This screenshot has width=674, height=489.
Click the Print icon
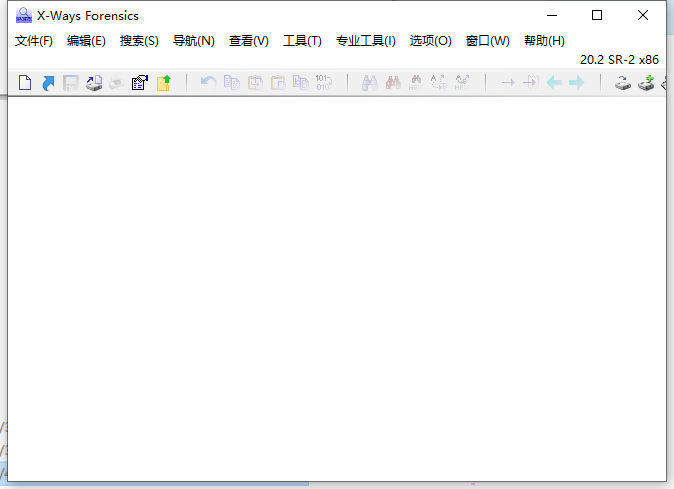pyautogui.click(x=117, y=83)
